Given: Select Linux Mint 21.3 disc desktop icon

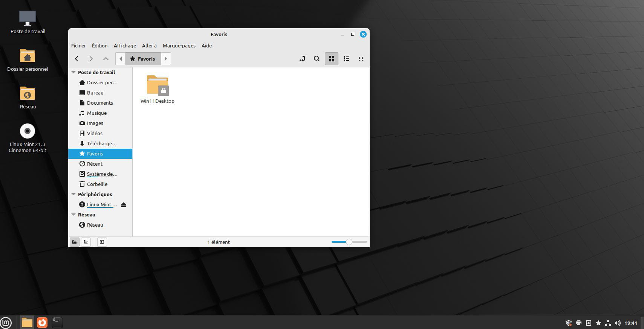Looking at the screenshot, I should tap(28, 138).
